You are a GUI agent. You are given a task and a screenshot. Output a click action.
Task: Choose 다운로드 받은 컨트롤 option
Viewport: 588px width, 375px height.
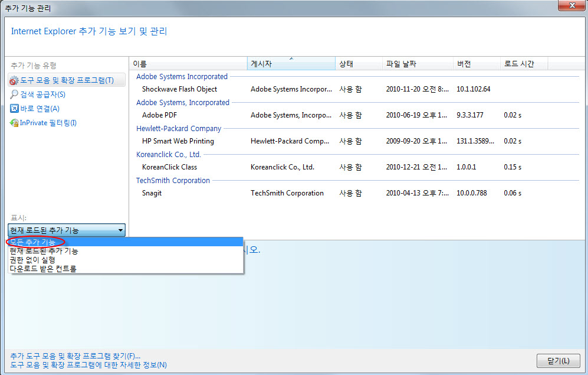(x=126, y=269)
